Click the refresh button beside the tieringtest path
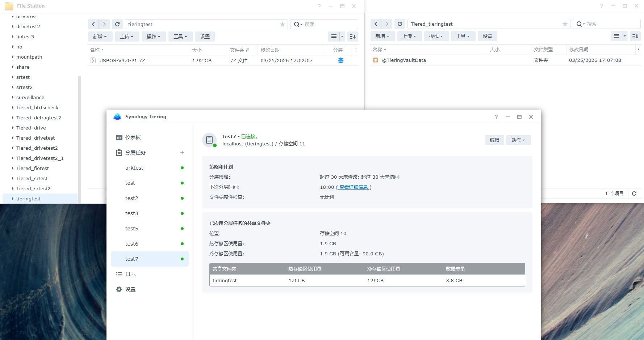Viewport: 644px width, 340px height. click(117, 24)
